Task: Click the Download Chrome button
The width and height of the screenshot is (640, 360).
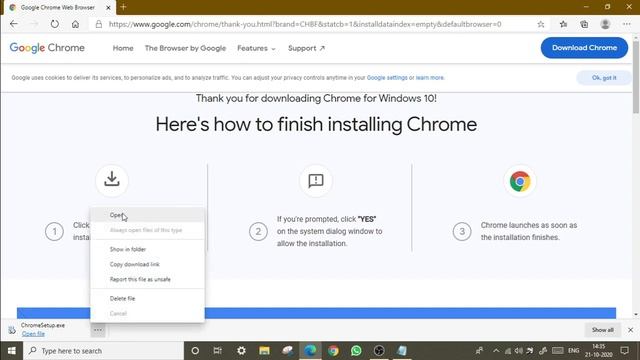Action: 584,48
